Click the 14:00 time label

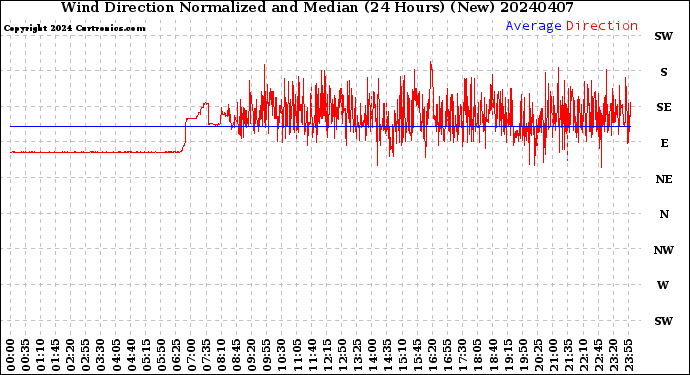372,355
